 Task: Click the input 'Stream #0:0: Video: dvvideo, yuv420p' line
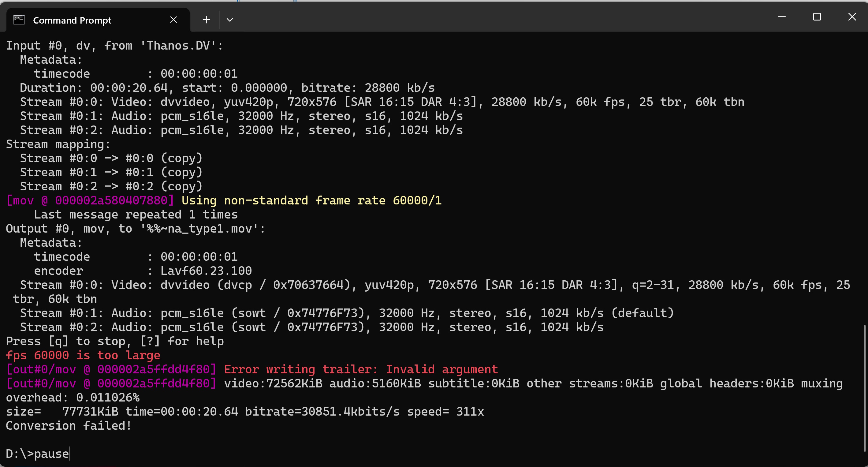tap(382, 102)
